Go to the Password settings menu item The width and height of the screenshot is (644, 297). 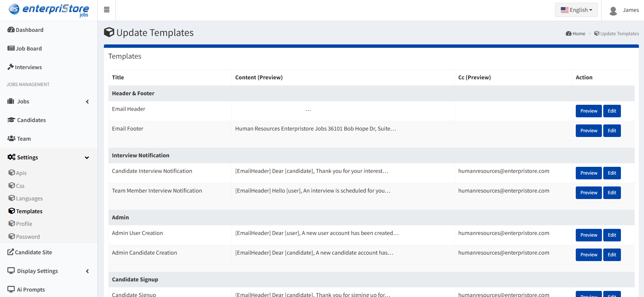point(28,237)
